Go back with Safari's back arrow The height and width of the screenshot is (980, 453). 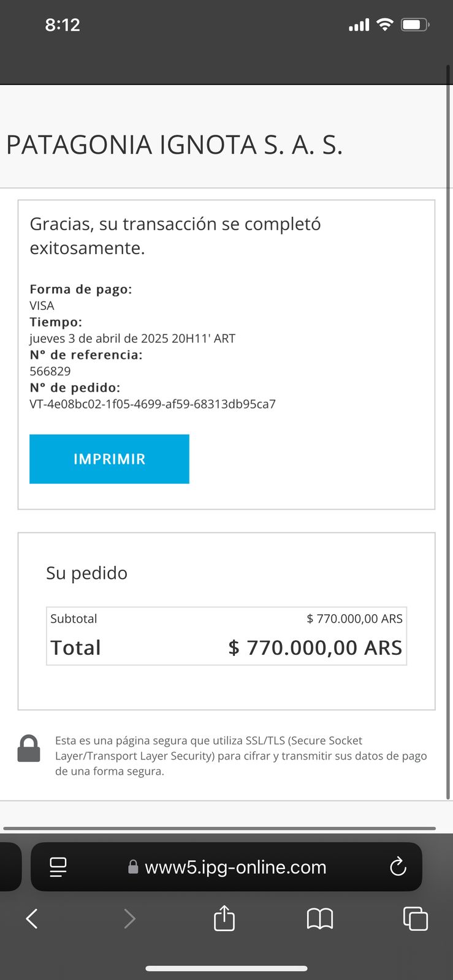[x=32, y=918]
